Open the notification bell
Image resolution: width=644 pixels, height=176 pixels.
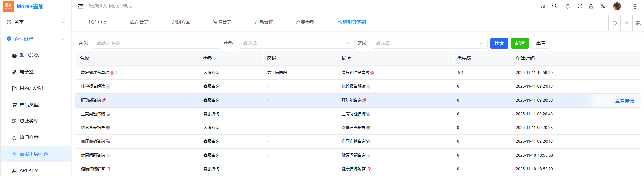pos(568,6)
